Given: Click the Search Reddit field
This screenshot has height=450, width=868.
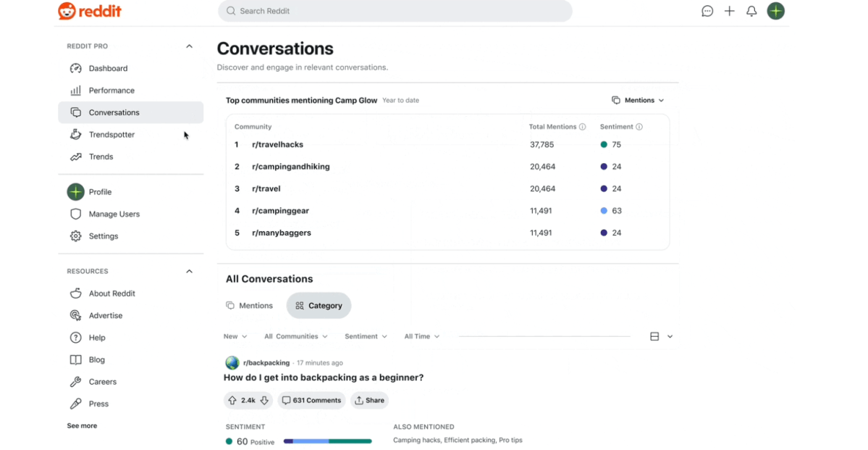Looking at the screenshot, I should pos(395,11).
